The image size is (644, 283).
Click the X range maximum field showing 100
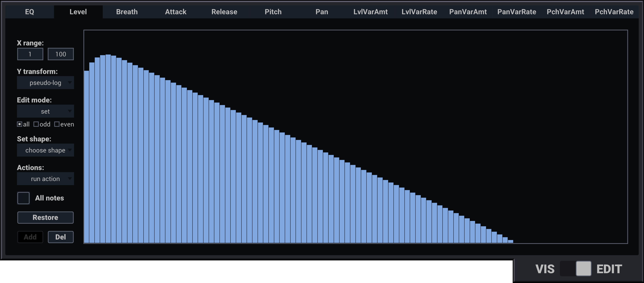pyautogui.click(x=61, y=54)
